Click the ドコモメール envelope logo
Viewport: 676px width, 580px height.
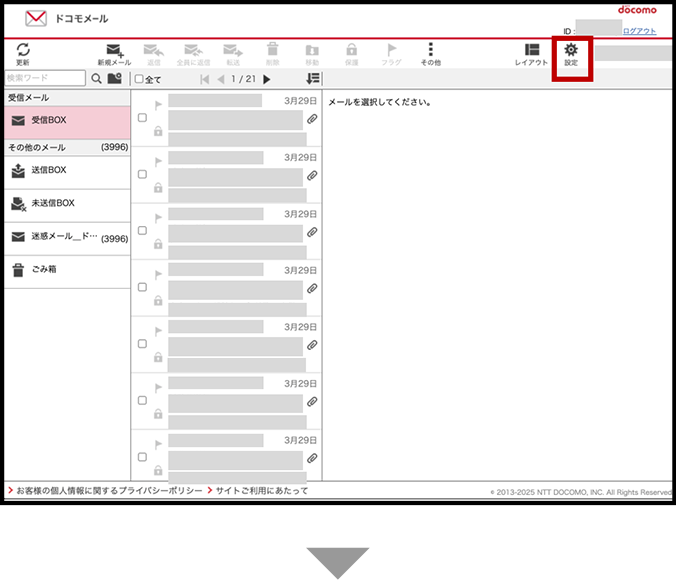[36, 19]
